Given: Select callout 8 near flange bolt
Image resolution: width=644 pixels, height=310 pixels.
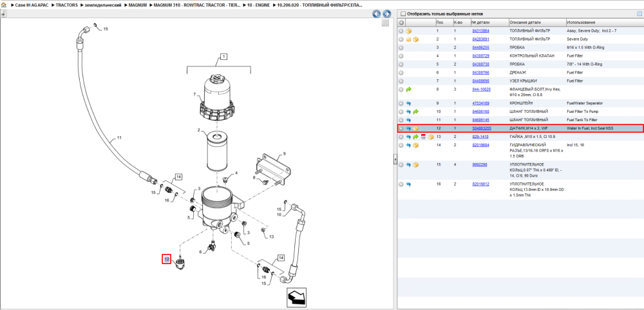Looking at the screenshot, I should [x=254, y=177].
